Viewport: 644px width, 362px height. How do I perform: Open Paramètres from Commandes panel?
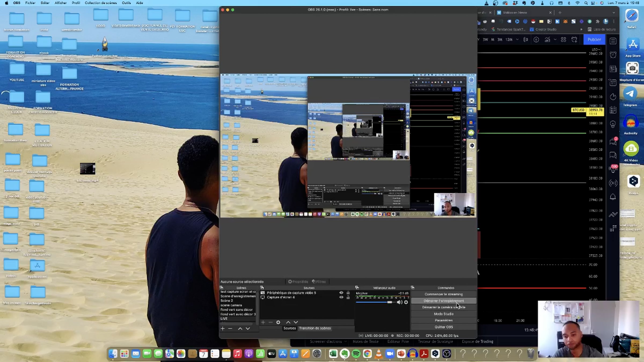[x=444, y=320]
